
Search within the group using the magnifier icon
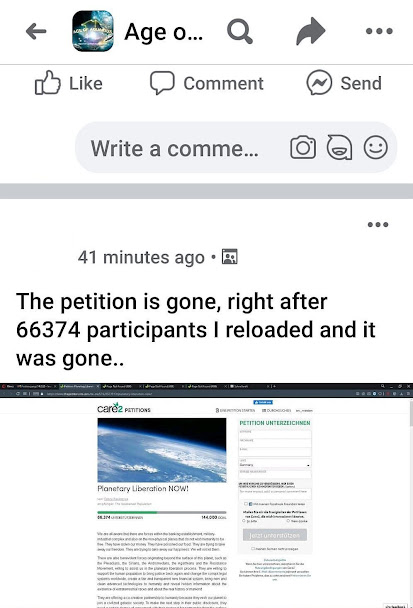(x=240, y=31)
